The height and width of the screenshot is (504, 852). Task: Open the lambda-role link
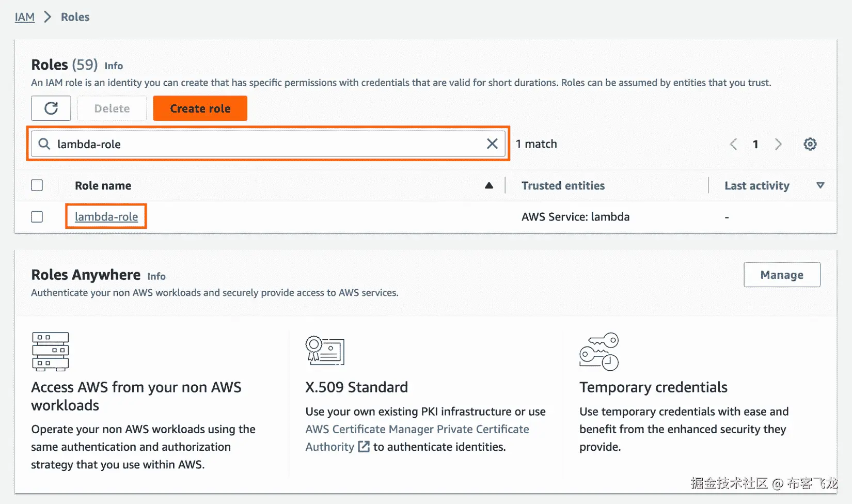(106, 217)
